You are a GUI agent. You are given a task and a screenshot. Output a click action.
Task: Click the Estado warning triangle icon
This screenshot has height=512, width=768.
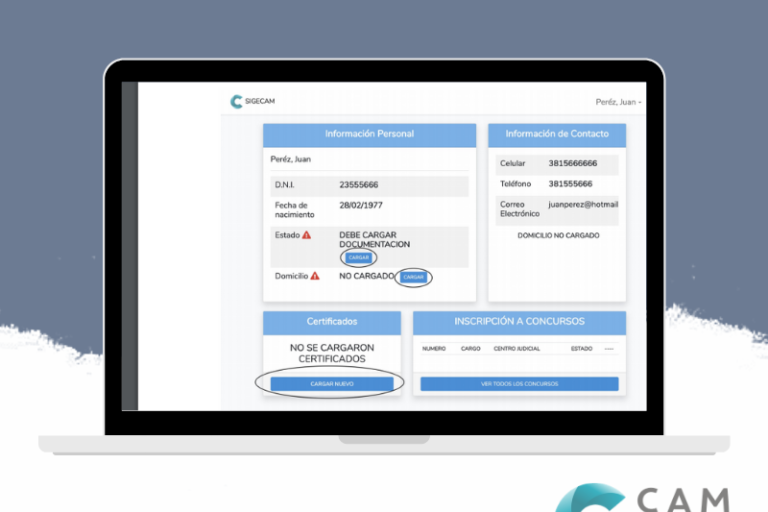click(x=306, y=235)
